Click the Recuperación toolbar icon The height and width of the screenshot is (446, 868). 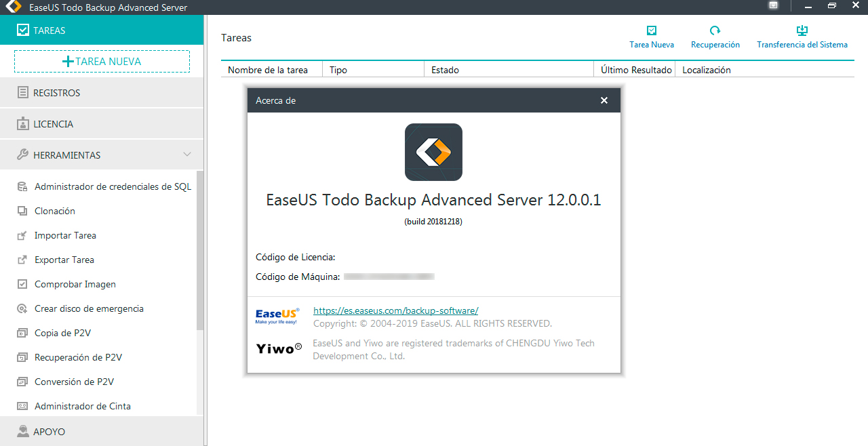715,31
